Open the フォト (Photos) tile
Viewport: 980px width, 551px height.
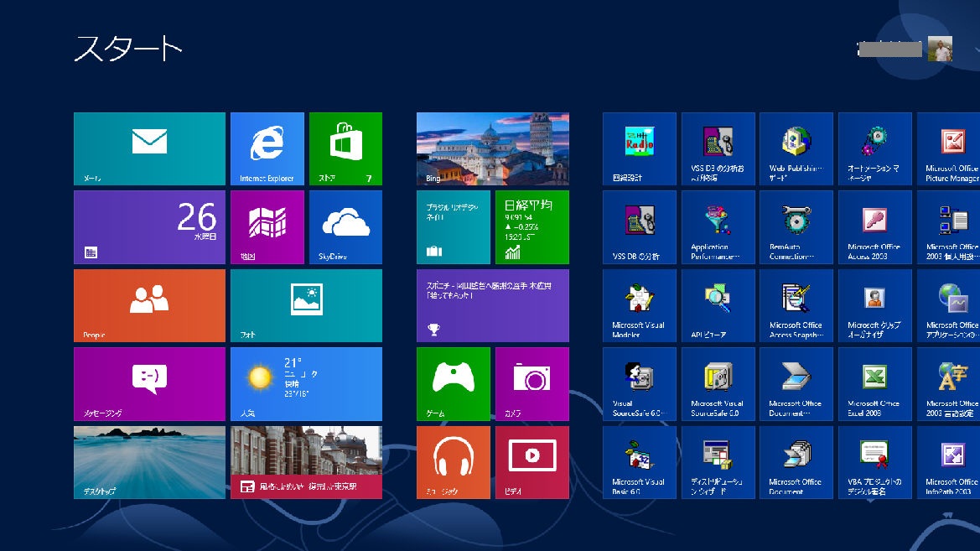pyautogui.click(x=306, y=306)
